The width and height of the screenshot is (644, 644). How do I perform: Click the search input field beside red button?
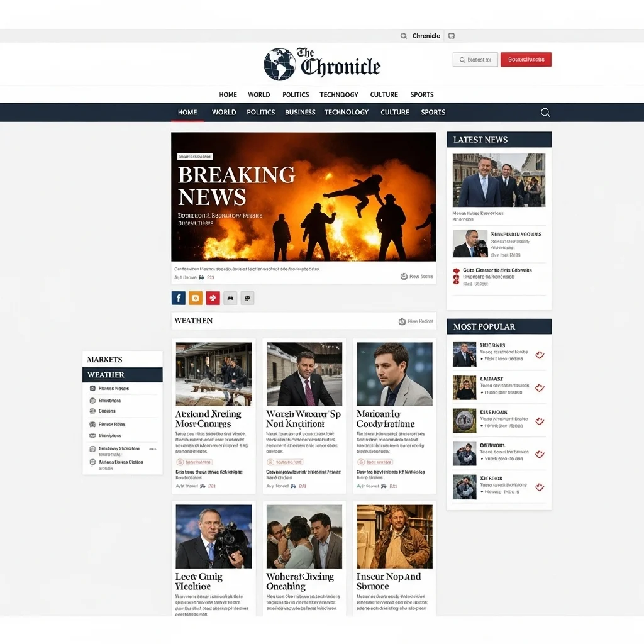(475, 60)
